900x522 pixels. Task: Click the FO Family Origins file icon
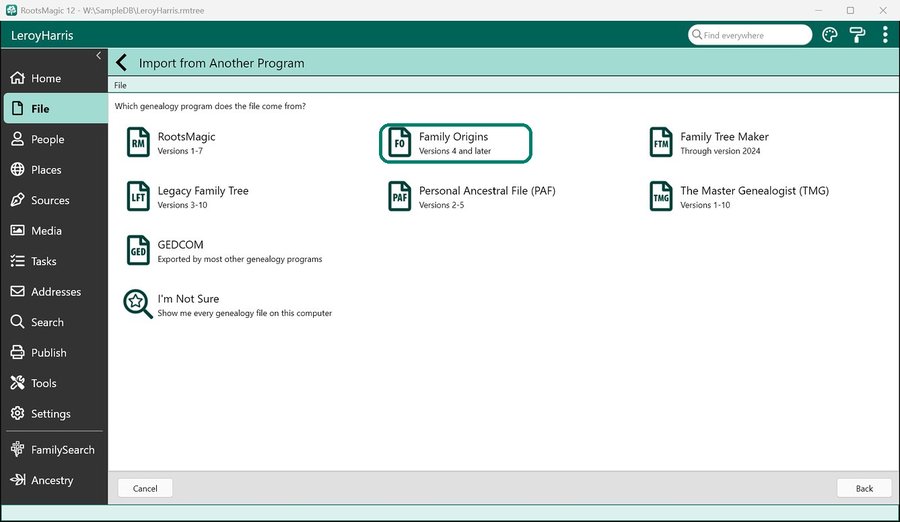click(399, 142)
